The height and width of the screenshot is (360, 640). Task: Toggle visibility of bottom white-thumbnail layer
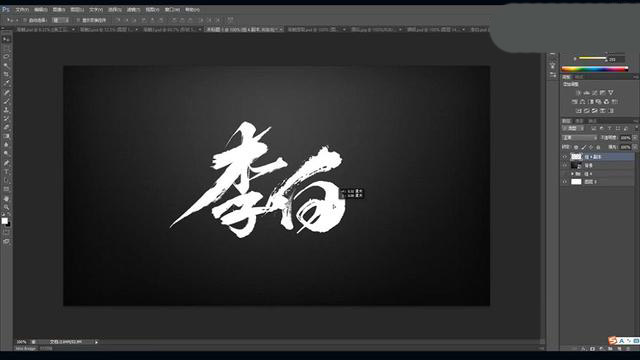click(565, 182)
